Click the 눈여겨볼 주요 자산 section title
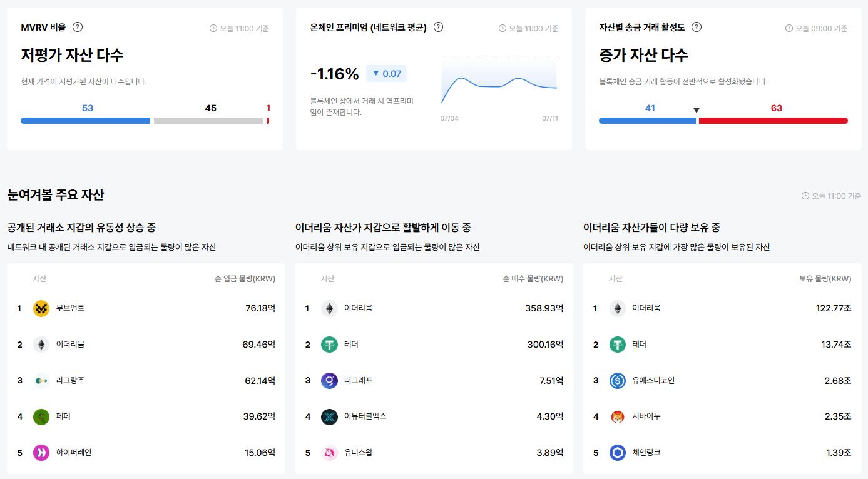 [x=55, y=195]
